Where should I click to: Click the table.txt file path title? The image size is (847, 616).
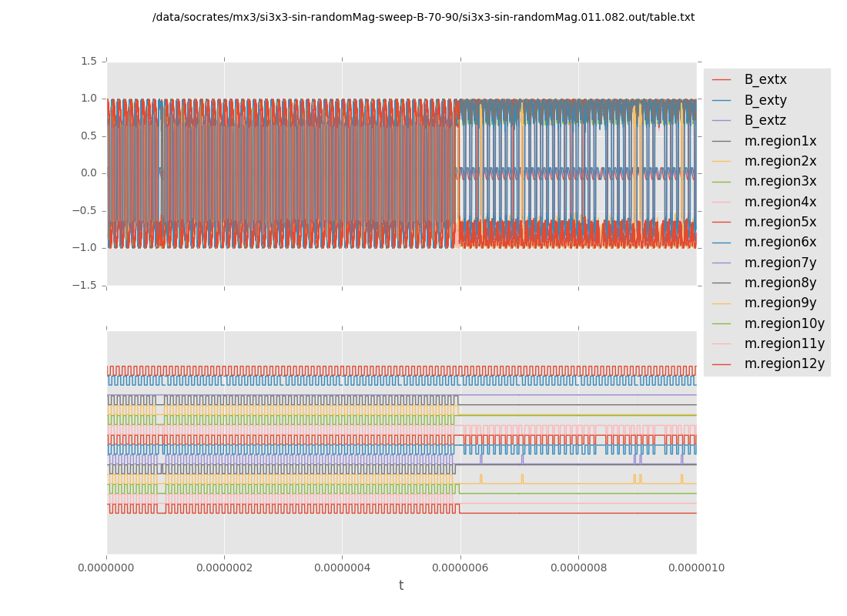423,17
